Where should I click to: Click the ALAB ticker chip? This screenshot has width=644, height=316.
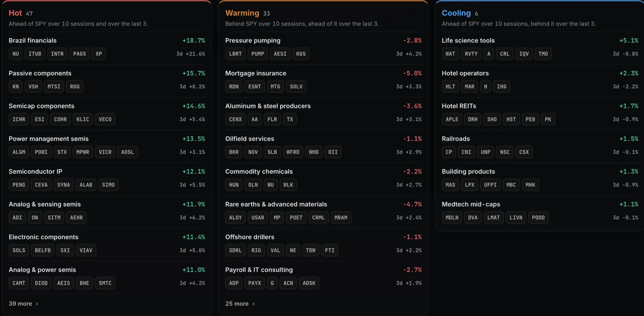(x=86, y=185)
